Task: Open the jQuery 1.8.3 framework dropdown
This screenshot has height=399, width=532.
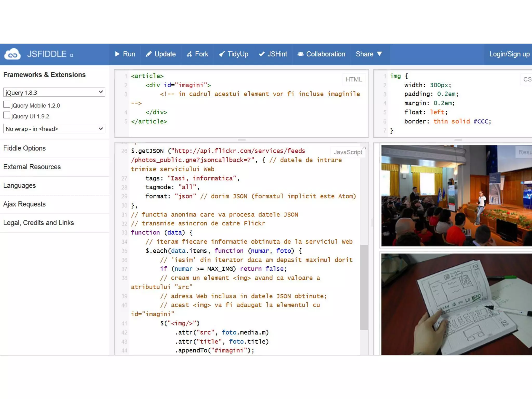Action: tap(54, 92)
